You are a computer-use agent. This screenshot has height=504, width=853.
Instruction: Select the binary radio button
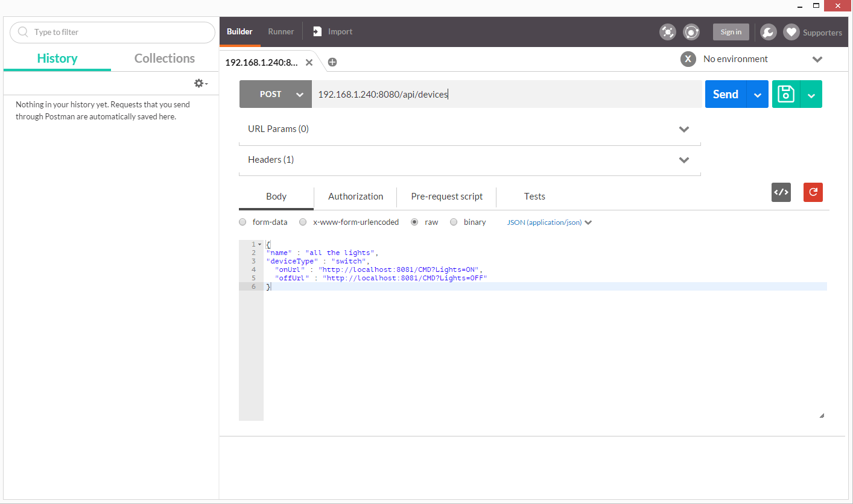tap(454, 222)
